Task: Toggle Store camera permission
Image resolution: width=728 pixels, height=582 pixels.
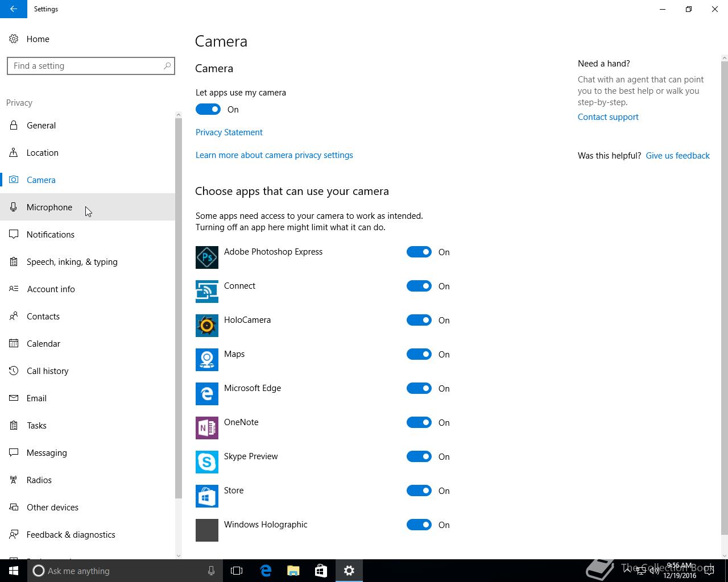Action: 419,490
